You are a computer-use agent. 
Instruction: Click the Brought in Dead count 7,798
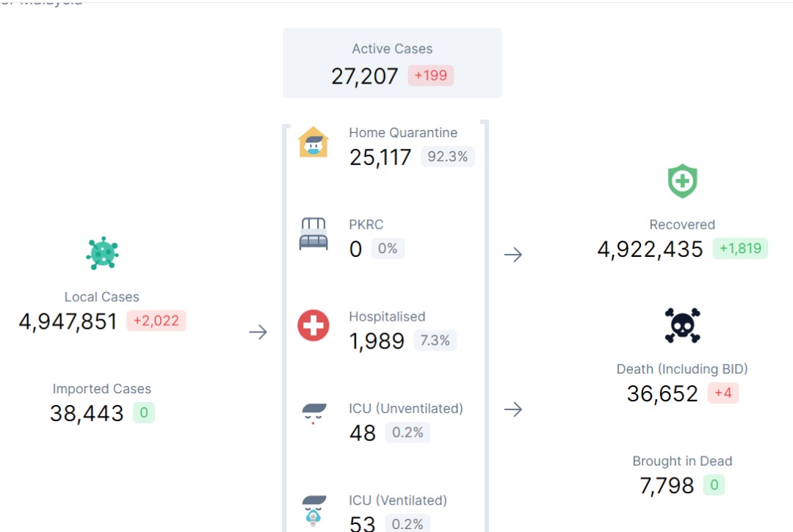[667, 486]
